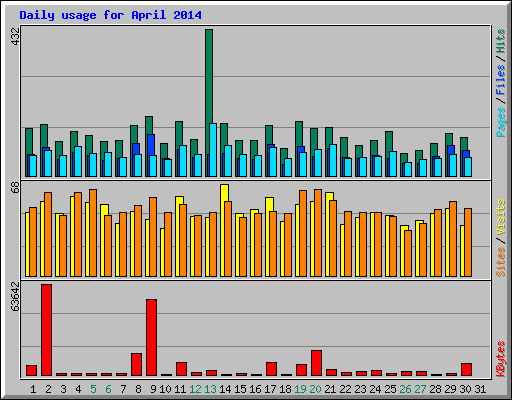Click the orange sites bar for day 5
The image size is (512, 400).
tap(93, 233)
